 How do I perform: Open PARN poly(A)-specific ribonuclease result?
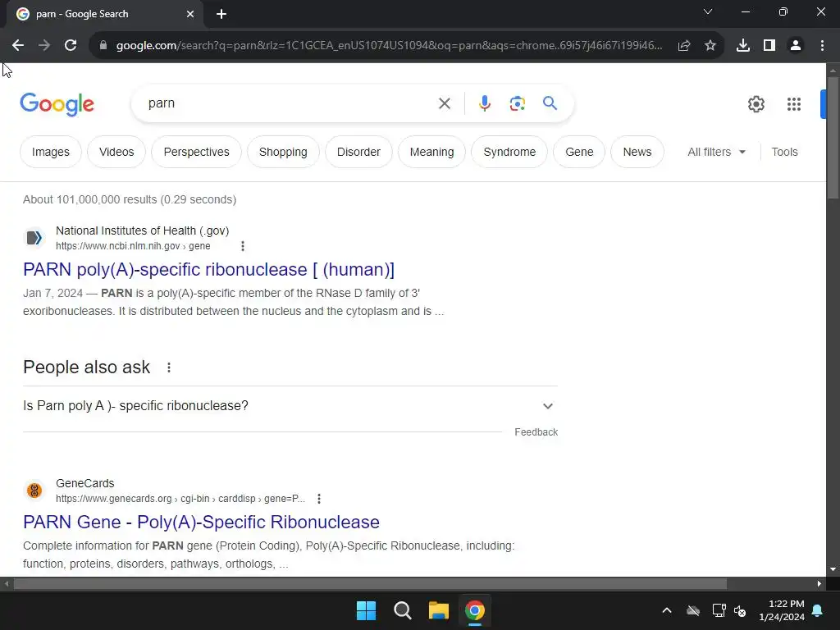208,269
